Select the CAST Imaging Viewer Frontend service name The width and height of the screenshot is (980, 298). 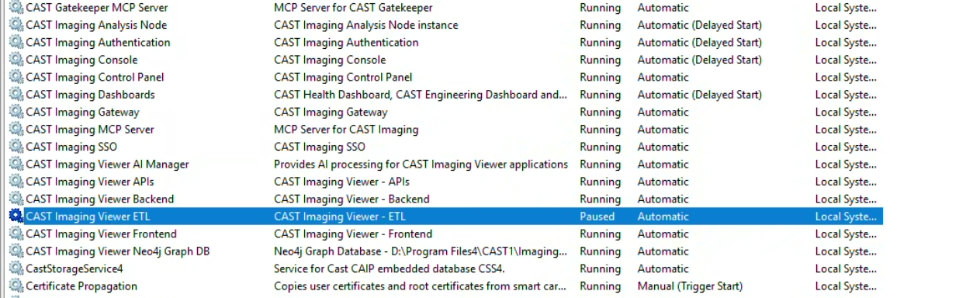click(101, 234)
